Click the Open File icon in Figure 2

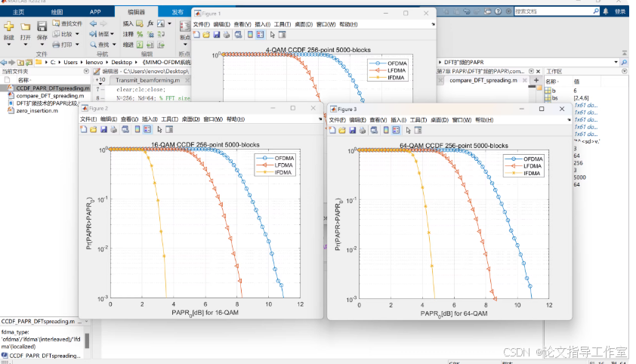tap(94, 129)
